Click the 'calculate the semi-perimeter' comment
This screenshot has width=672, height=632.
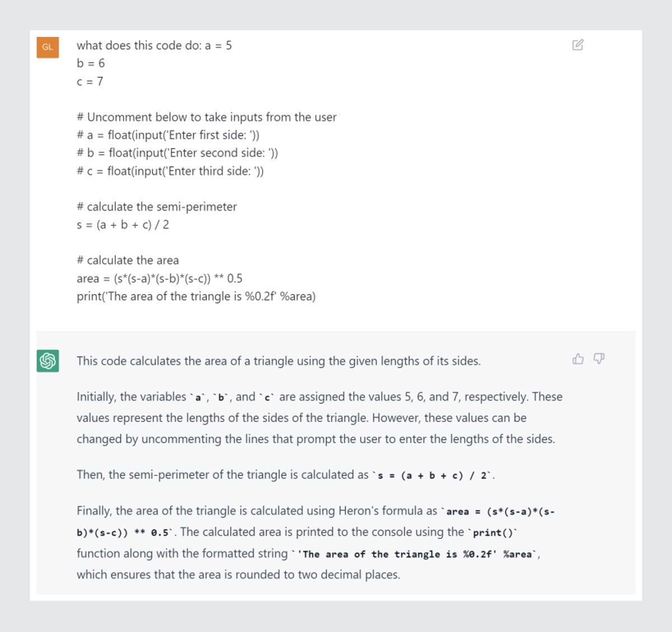(x=157, y=207)
